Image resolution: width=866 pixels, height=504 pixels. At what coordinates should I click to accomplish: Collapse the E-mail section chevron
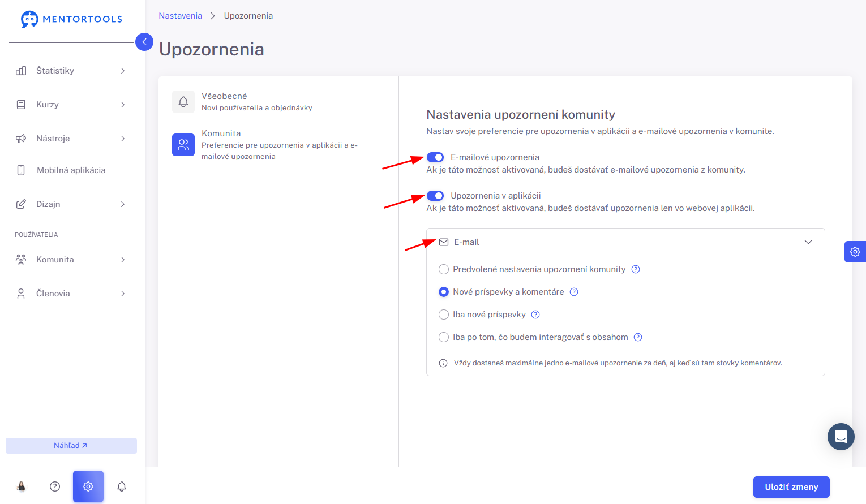[808, 242]
